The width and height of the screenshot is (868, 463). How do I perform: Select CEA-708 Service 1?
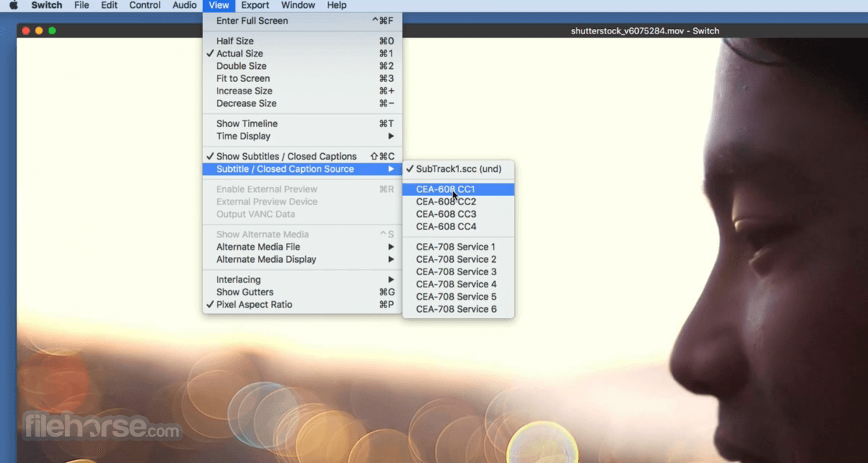click(x=458, y=247)
